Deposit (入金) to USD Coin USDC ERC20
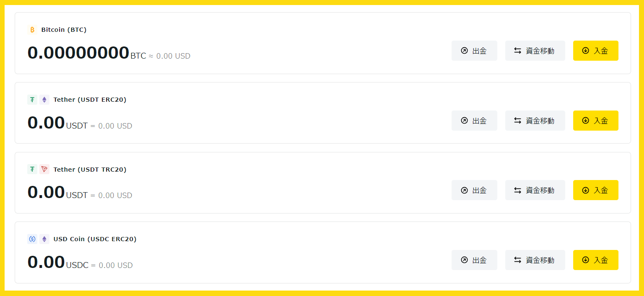The width and height of the screenshot is (644, 296). click(x=595, y=260)
